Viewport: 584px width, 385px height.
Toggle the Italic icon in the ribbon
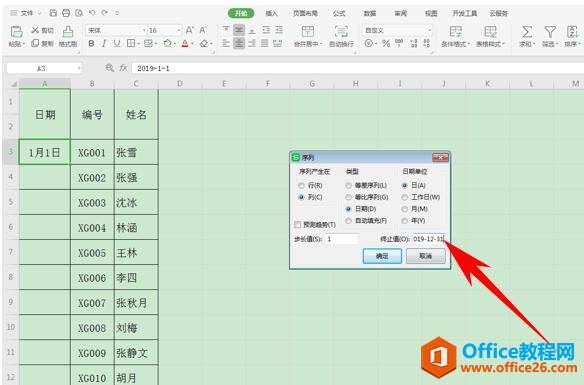104,44
